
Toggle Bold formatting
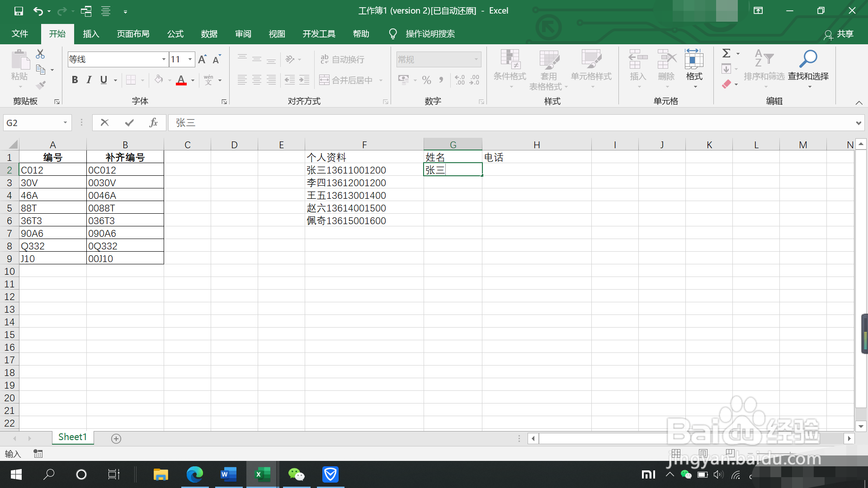75,80
